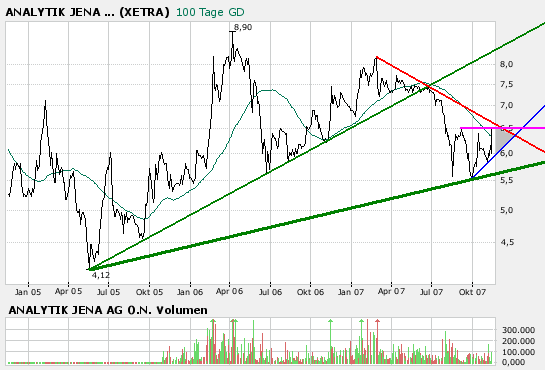The height and width of the screenshot is (370, 545).
Task: Click the 'Okt 05' date axis label
Action: [149, 292]
